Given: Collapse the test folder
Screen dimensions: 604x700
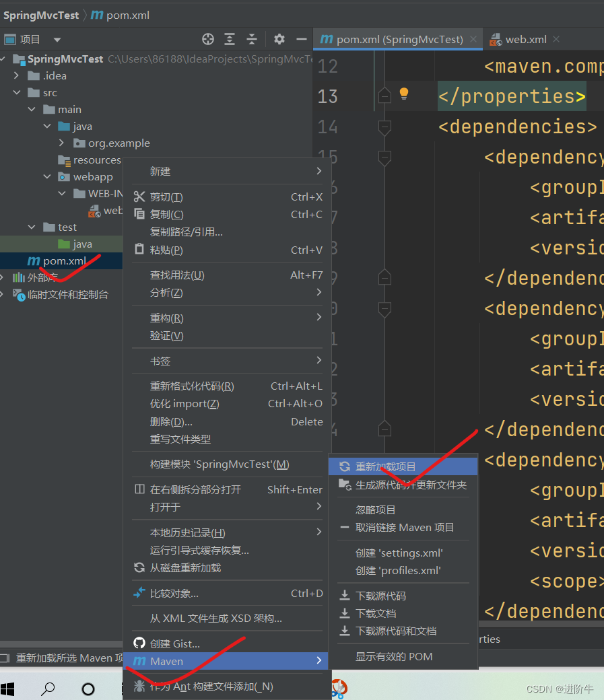Looking at the screenshot, I should [x=32, y=228].
